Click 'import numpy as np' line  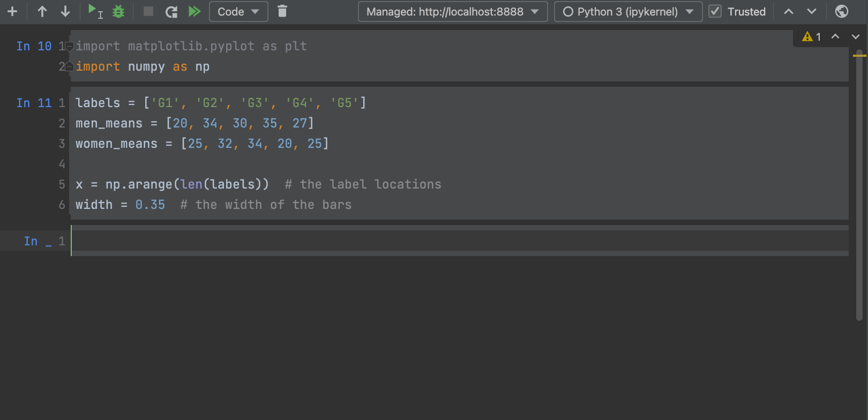(143, 66)
